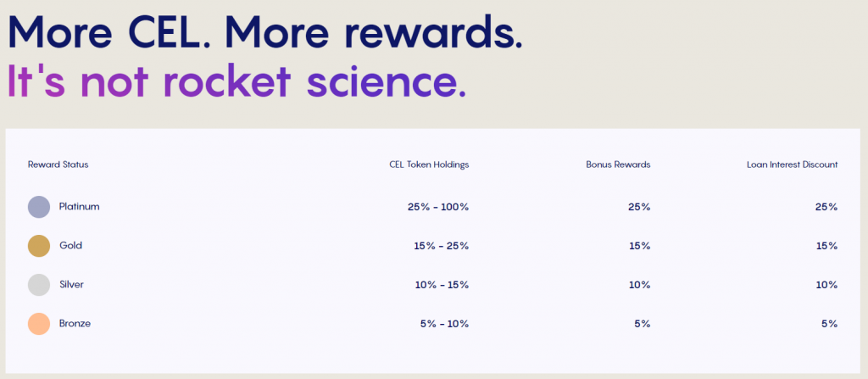Click the 5% - 10% holdings value
This screenshot has height=379, width=868.
444,324
